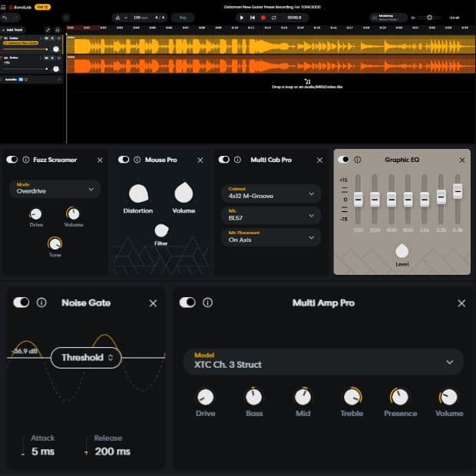Click the Mouse Pro Distortion knob
This screenshot has height=476, width=476.
tap(138, 193)
